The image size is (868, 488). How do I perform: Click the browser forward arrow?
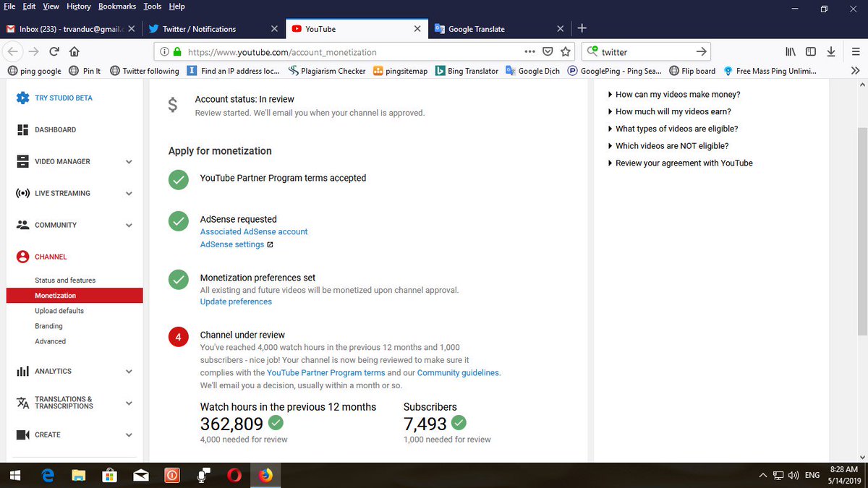point(33,51)
